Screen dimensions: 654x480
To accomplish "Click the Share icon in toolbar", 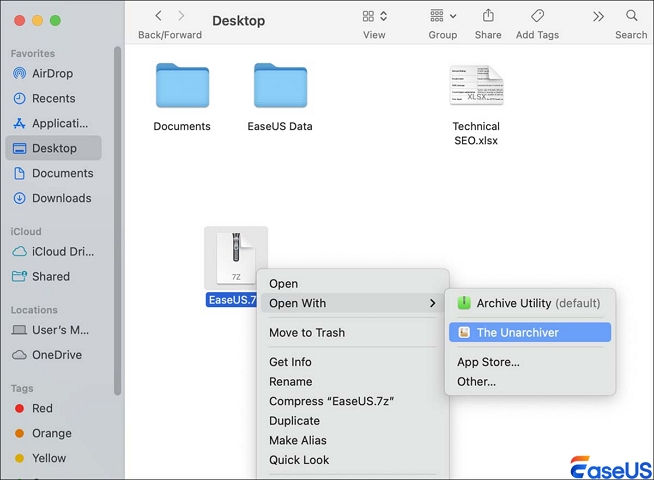I will (488, 16).
